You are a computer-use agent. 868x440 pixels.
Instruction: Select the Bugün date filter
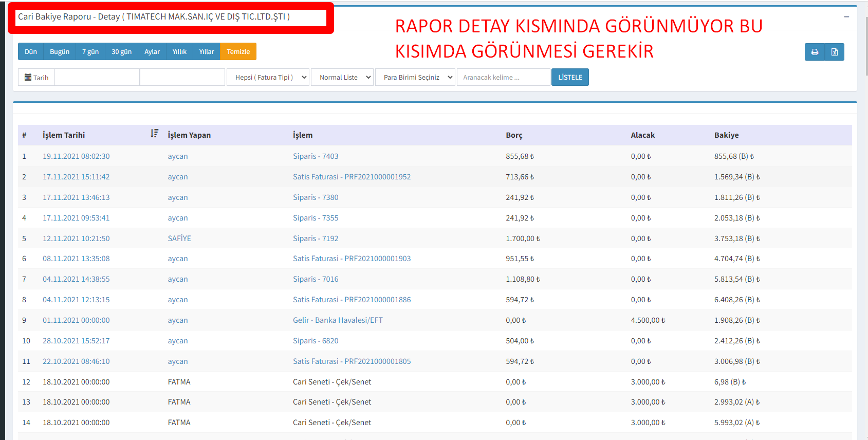coord(60,52)
